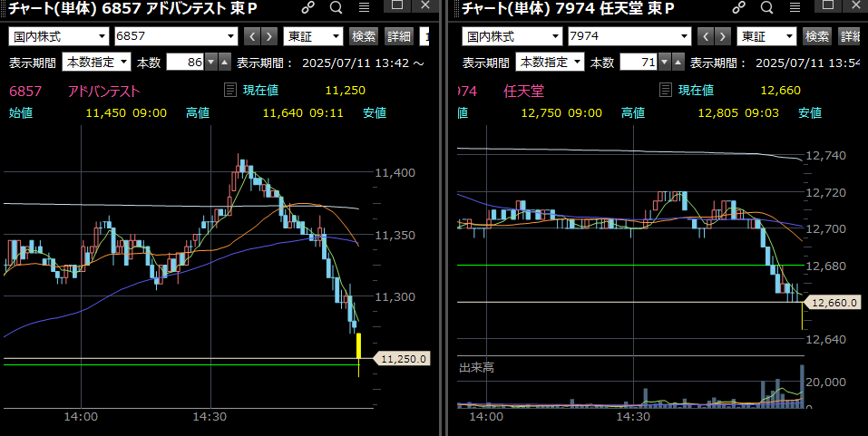This screenshot has width=868, height=436.
Task: Click the magnifier icon in the 7974 chart title bar
Action: [766, 7]
